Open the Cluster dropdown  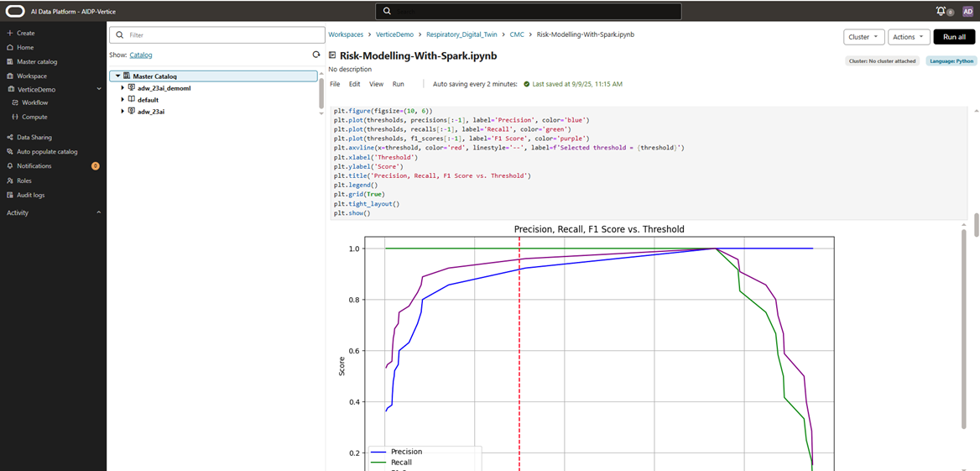(x=863, y=37)
